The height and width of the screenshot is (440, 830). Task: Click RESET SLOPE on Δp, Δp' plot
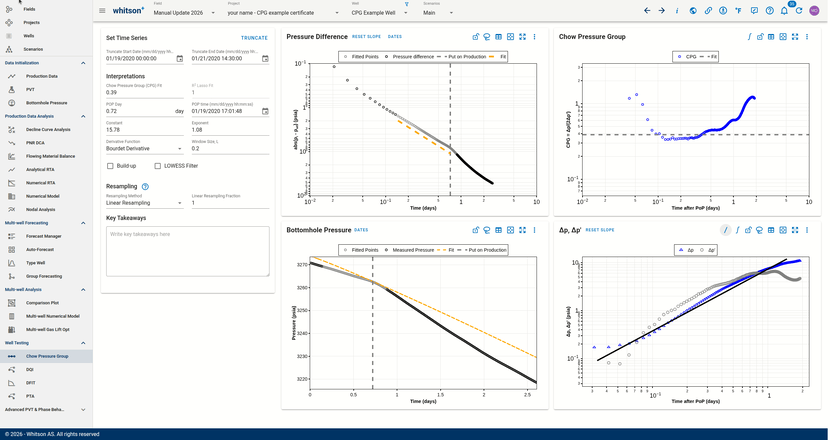click(600, 230)
